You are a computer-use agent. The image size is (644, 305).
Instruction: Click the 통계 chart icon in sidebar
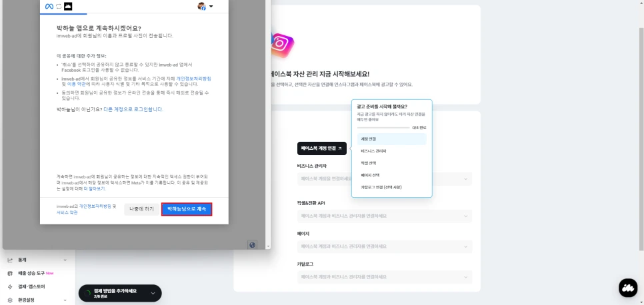tap(10, 260)
